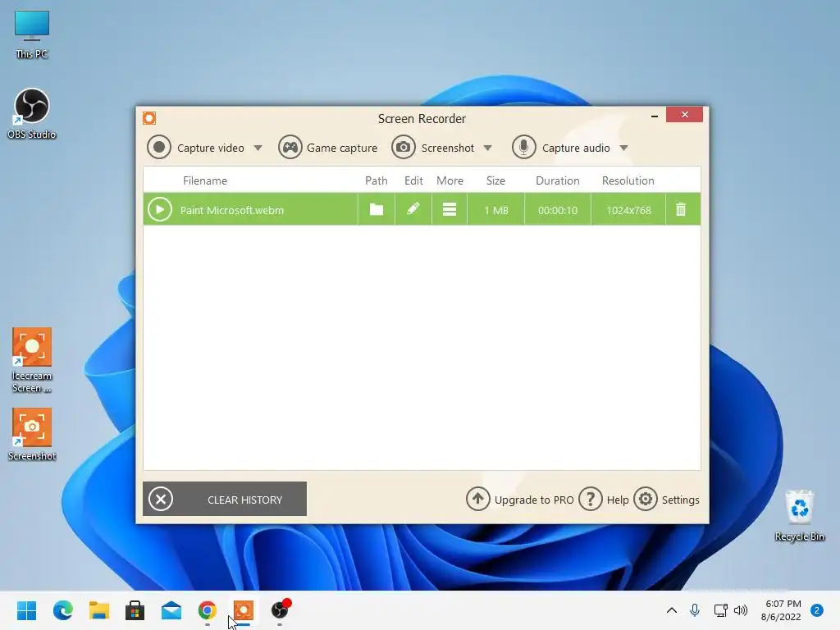Image resolution: width=840 pixels, height=630 pixels.
Task: Edit Paint Microsoft.webm with pencil icon
Action: coord(413,209)
